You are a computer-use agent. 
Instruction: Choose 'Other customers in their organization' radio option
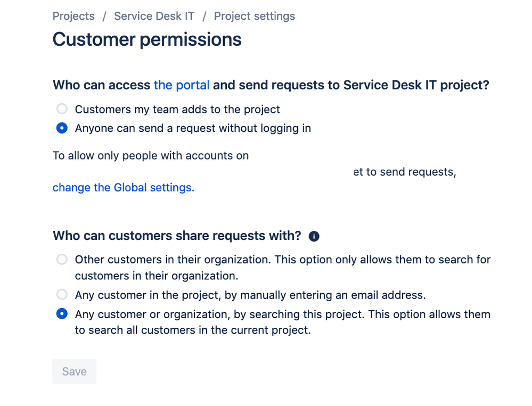[x=62, y=260]
